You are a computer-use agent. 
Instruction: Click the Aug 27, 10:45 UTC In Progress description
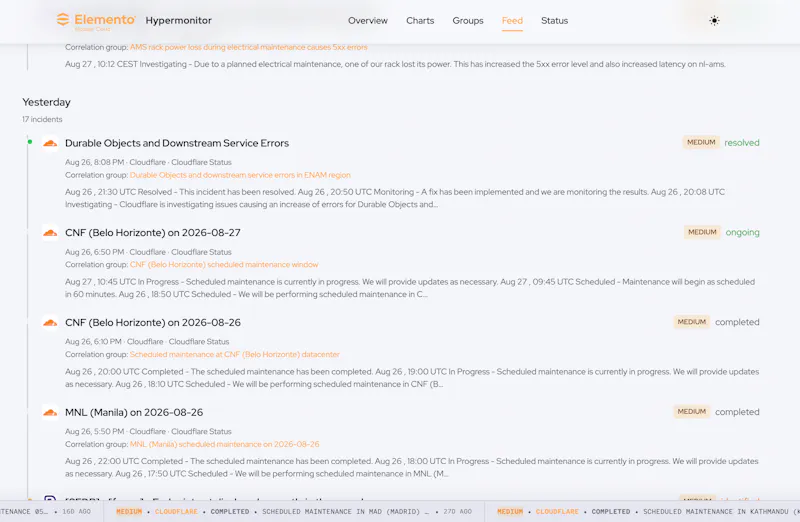click(410, 288)
